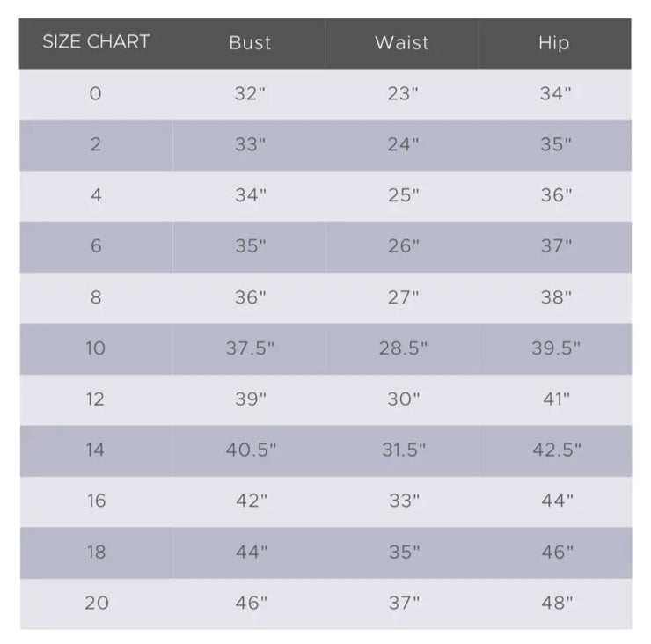
Task: Click the 26" waist cell
Action: coord(403,245)
